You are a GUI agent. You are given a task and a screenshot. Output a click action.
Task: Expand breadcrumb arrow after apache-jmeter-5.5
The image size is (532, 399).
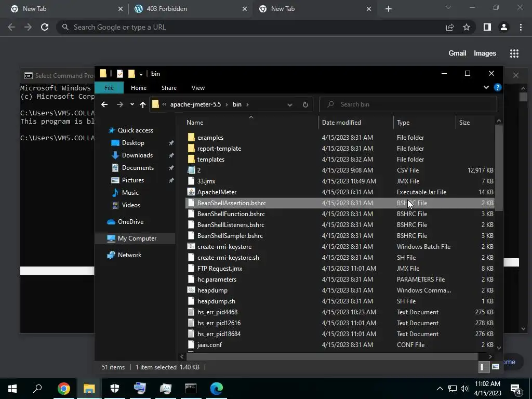227,104
